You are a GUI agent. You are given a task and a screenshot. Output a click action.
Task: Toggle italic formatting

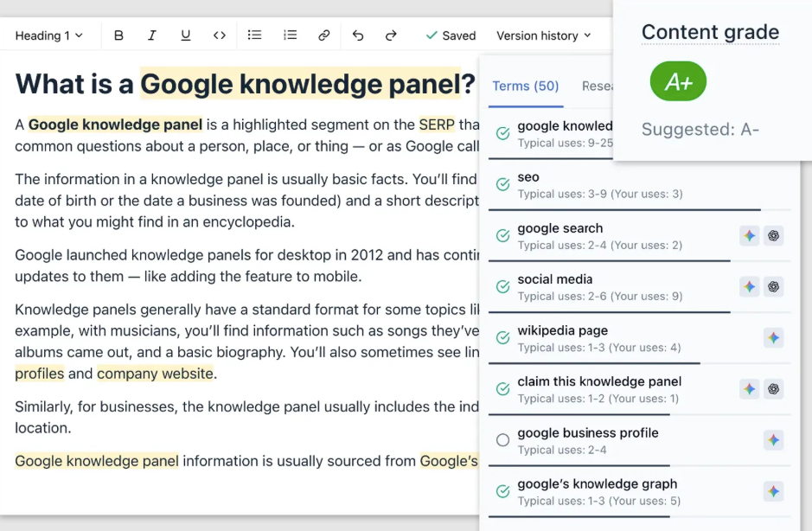pos(151,35)
